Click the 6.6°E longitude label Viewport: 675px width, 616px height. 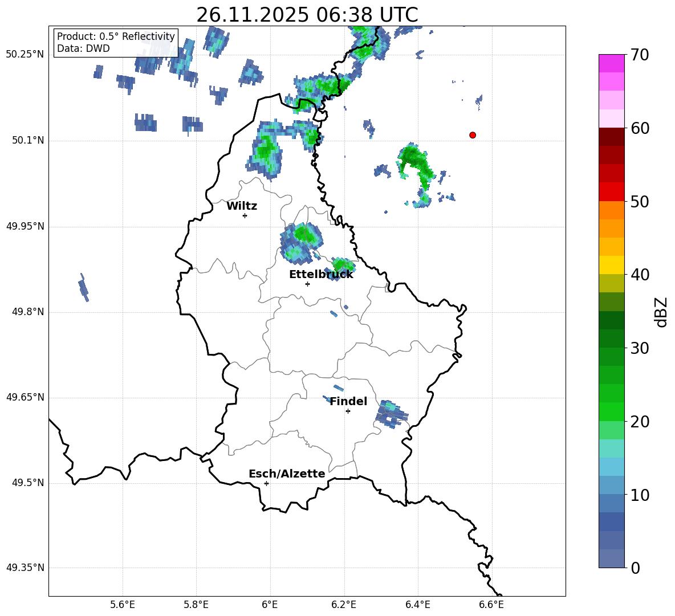point(491,605)
